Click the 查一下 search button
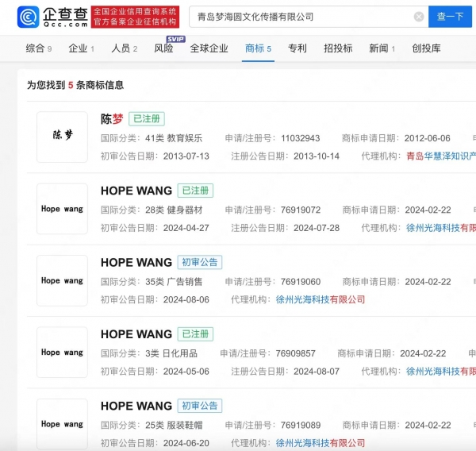476x451 pixels. pos(450,17)
